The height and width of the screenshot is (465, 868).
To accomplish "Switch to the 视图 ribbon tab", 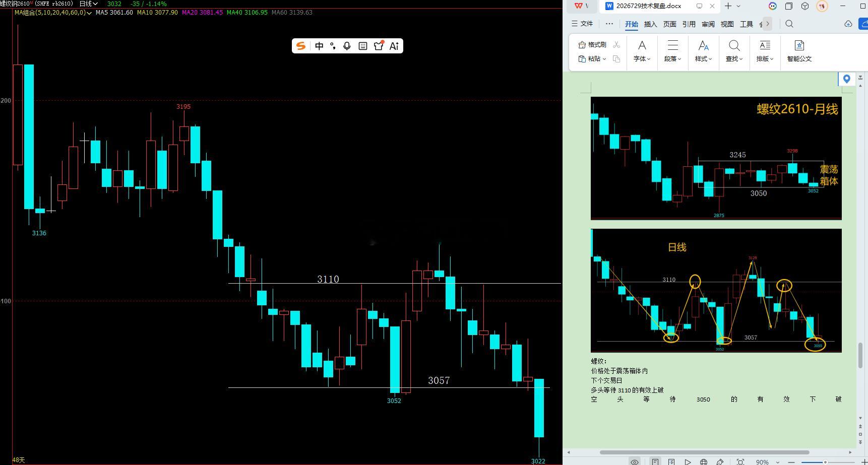I will point(727,24).
